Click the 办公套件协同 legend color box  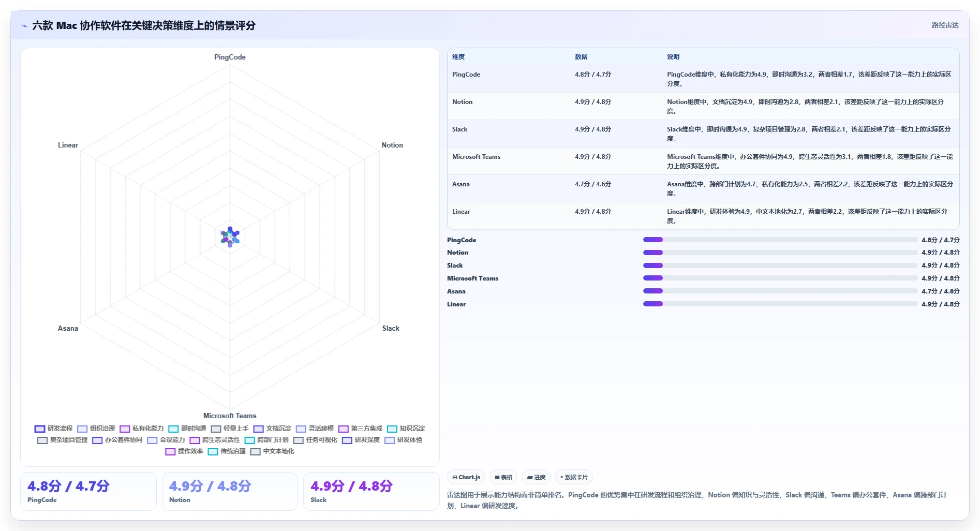click(x=97, y=440)
